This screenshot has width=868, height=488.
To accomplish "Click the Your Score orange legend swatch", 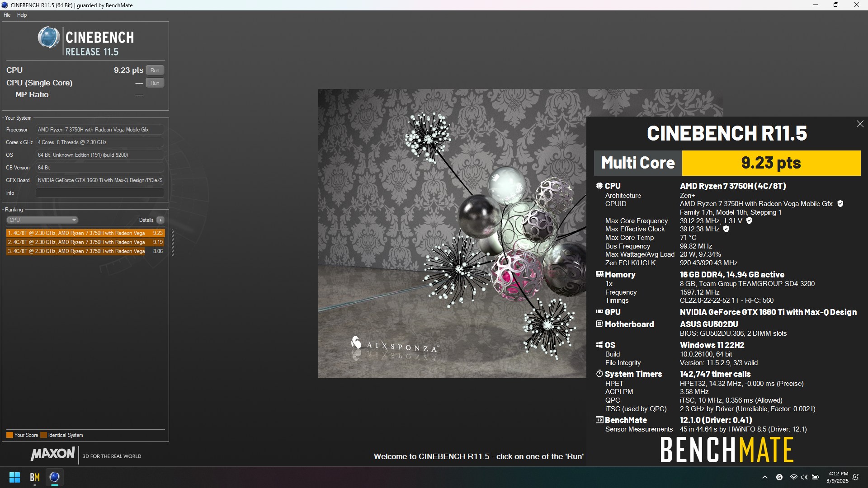I will click(x=9, y=435).
